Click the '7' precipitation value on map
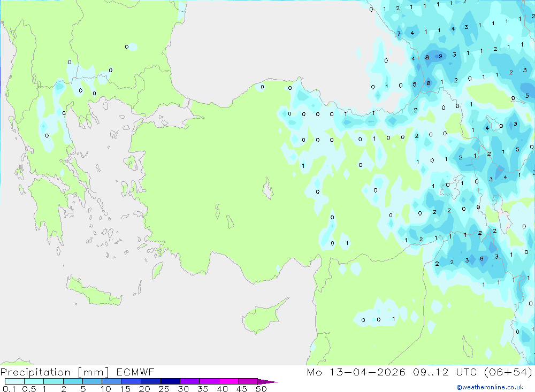This screenshot has width=535, height=392. pos(399,34)
